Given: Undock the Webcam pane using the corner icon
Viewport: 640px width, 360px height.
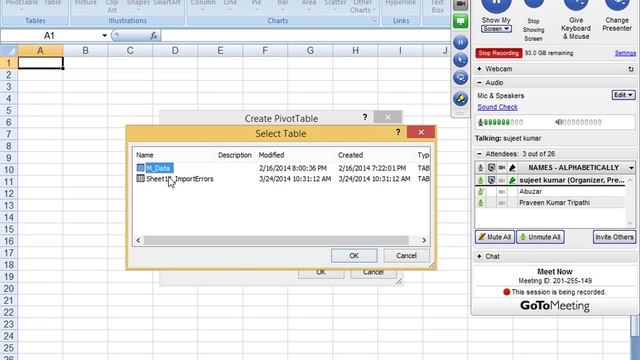Looking at the screenshot, I should point(631,69).
